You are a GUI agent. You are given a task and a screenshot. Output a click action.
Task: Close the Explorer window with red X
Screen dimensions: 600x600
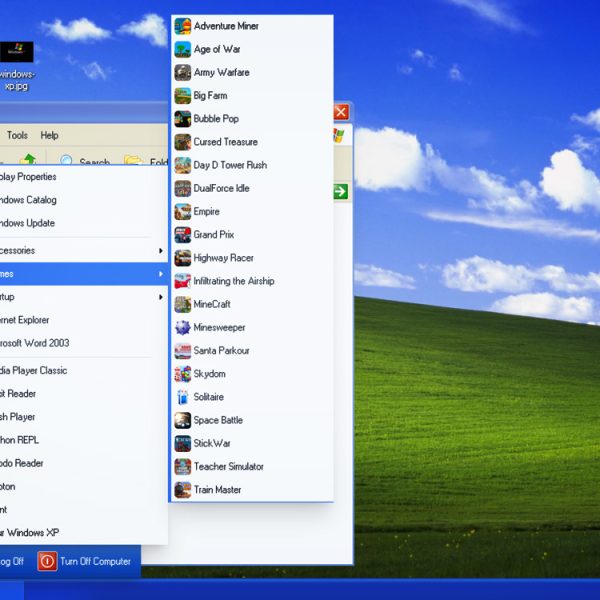tap(341, 112)
